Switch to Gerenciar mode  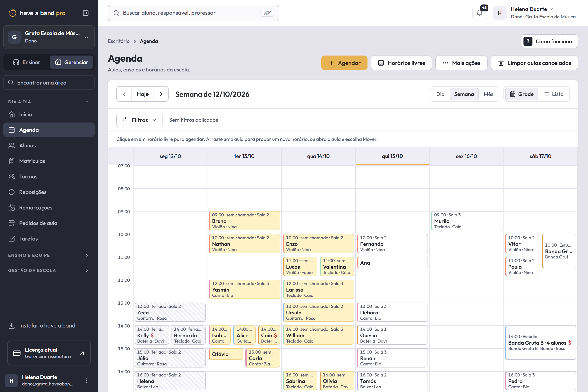71,62
